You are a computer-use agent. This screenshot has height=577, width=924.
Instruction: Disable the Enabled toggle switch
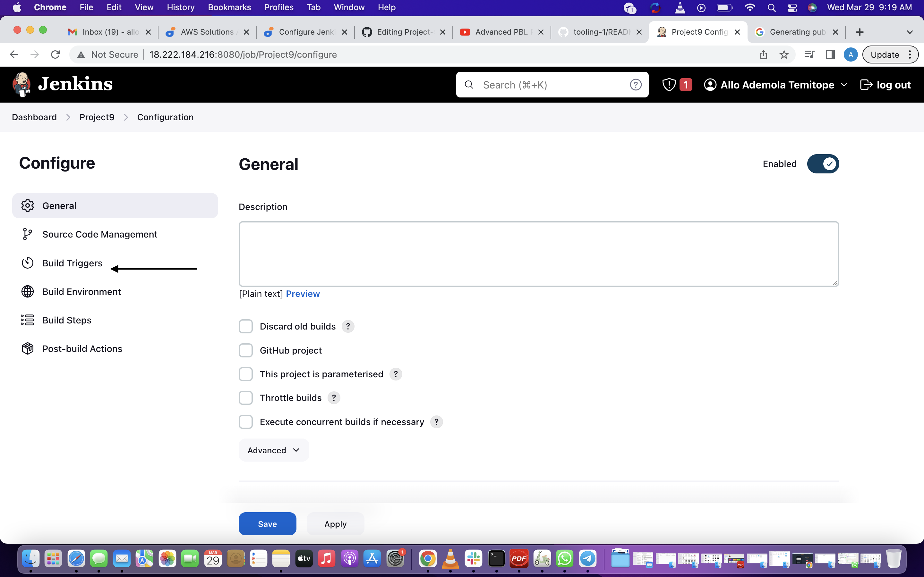[823, 164]
